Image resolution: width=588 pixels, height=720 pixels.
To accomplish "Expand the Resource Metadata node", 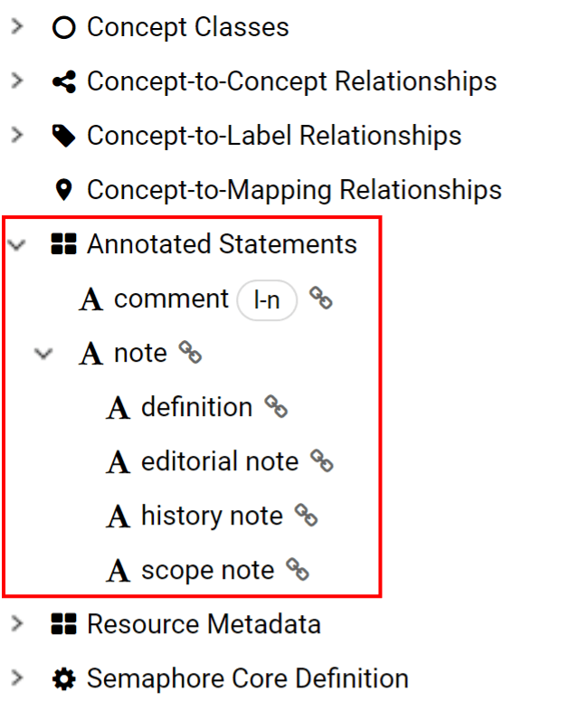I will [16, 624].
